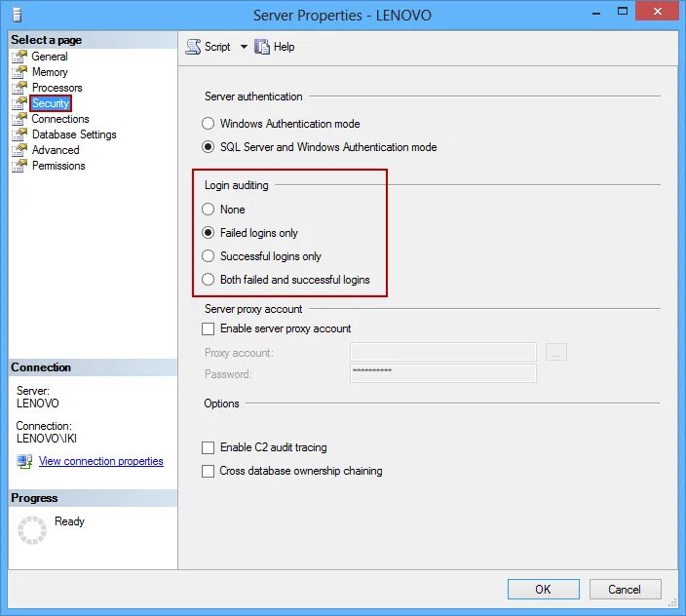Click the 'Server authentication' group label
This screenshot has height=616, width=686.
(x=253, y=96)
